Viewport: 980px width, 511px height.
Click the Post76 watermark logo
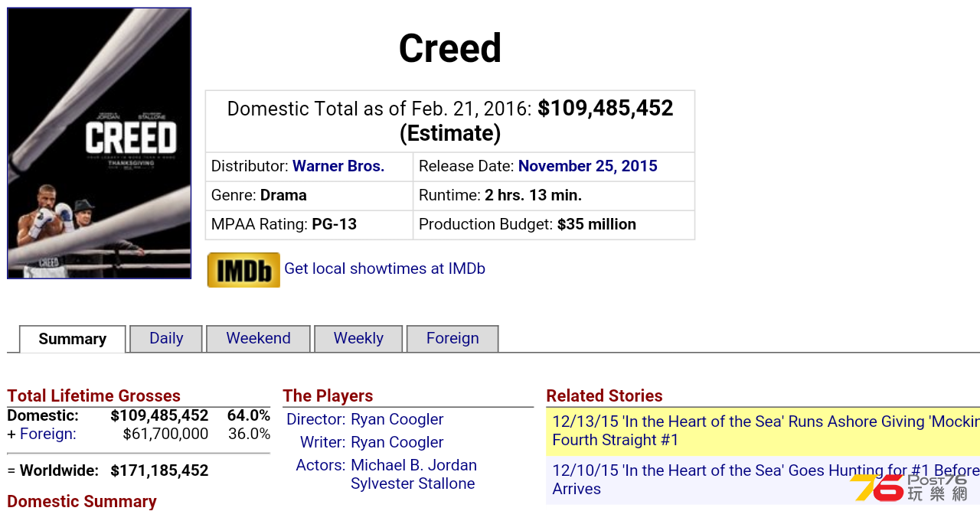[910, 487]
